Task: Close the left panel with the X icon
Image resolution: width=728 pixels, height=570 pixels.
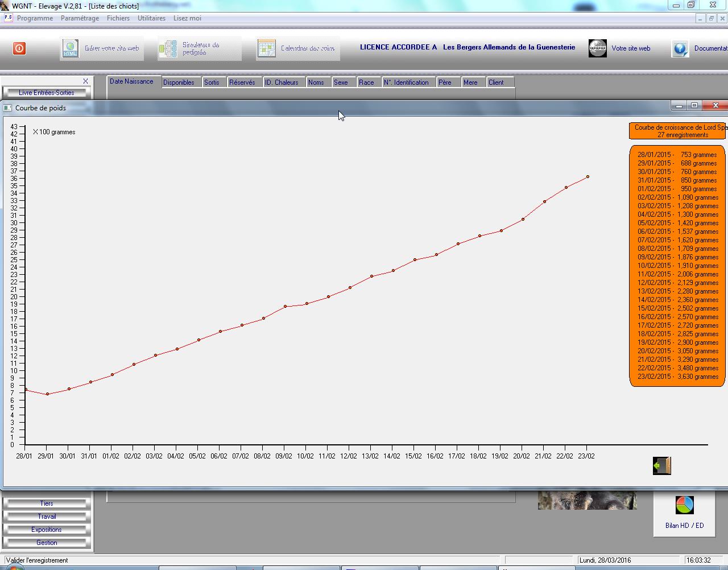Action: [85, 81]
